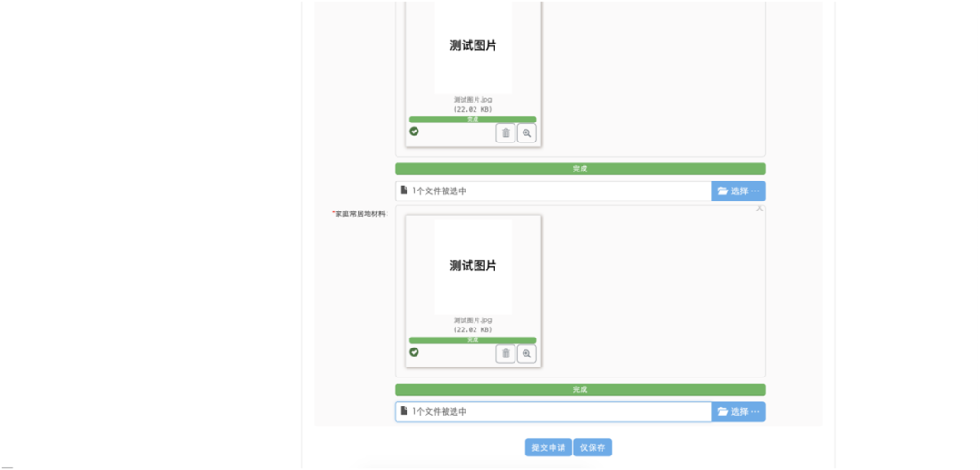The height and width of the screenshot is (470, 980).
Task: Click the wide 完成 progress bar above 家庭常居地材料
Action: (x=580, y=169)
